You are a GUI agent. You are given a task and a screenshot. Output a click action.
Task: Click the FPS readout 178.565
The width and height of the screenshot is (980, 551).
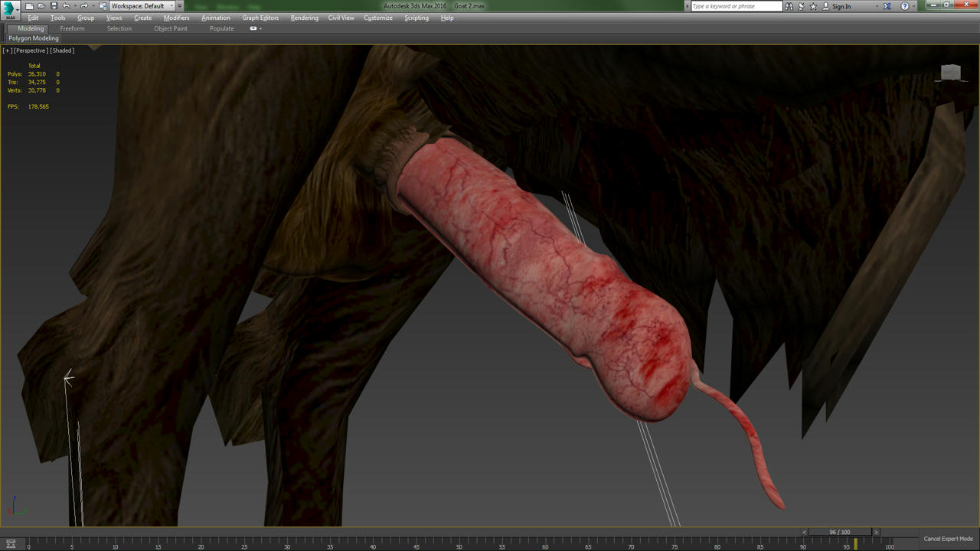coord(38,106)
